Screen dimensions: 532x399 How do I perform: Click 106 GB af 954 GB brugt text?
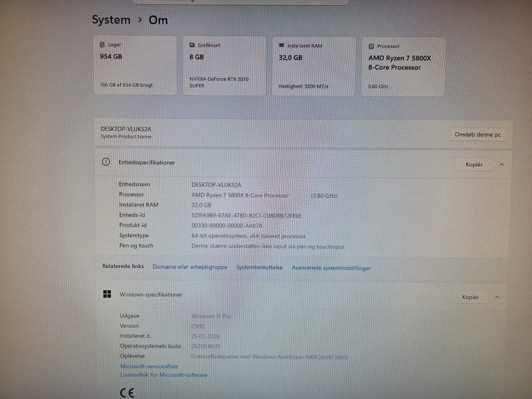point(126,85)
